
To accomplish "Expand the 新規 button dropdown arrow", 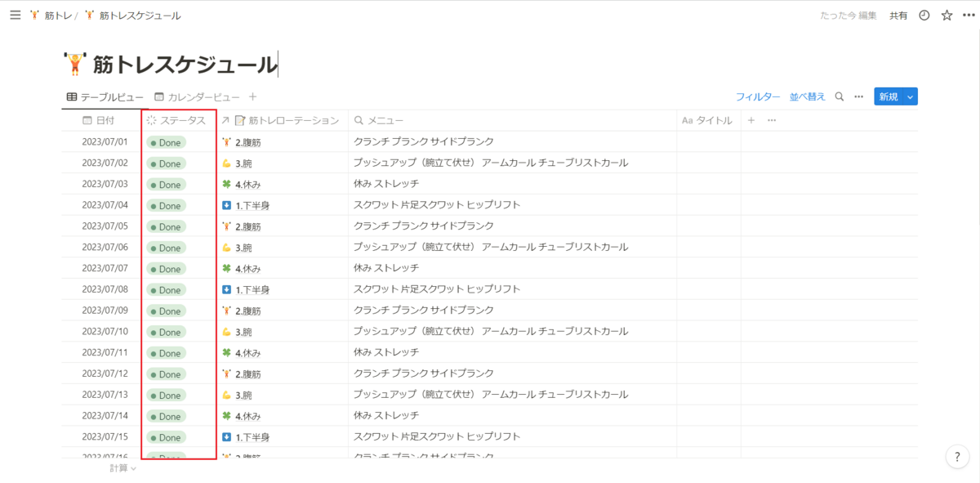I will (911, 97).
